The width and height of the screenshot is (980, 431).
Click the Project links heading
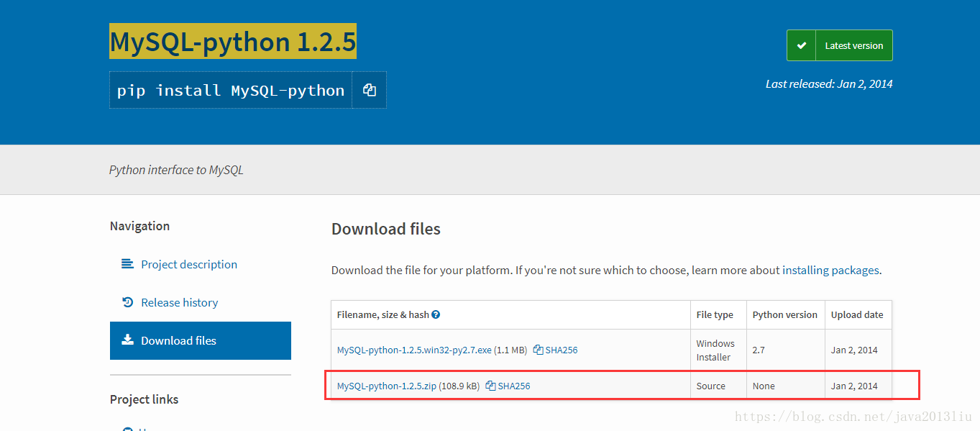coord(144,399)
